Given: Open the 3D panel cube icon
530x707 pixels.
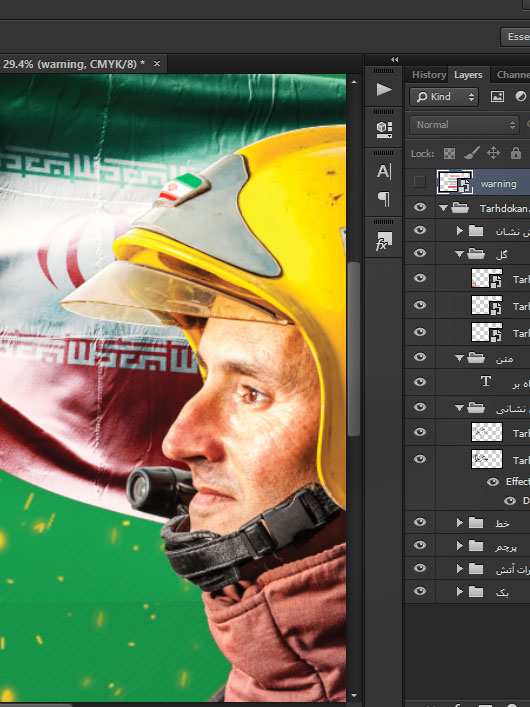Looking at the screenshot, I should (x=384, y=130).
